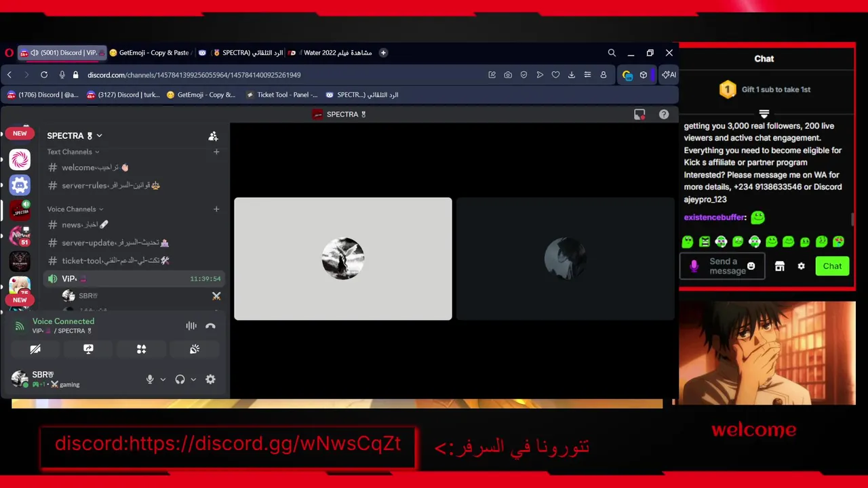
Task: Open emoji picker in chat input
Action: click(751, 266)
